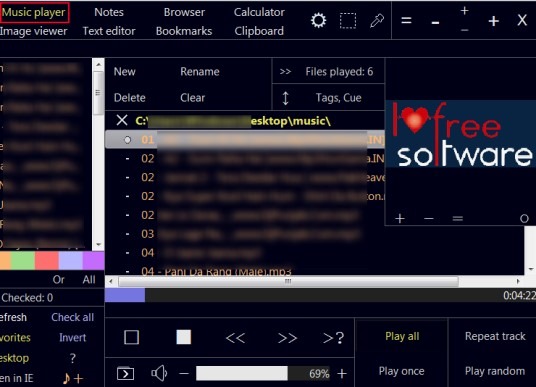Open the Notes tab
Image resolution: width=536 pixels, height=387 pixels.
point(109,12)
